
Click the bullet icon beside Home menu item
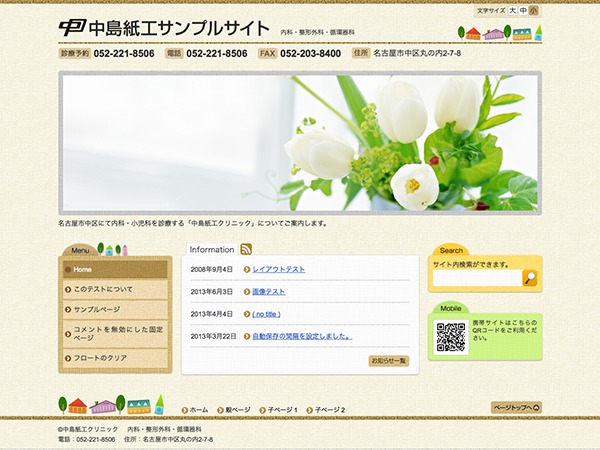[68, 269]
